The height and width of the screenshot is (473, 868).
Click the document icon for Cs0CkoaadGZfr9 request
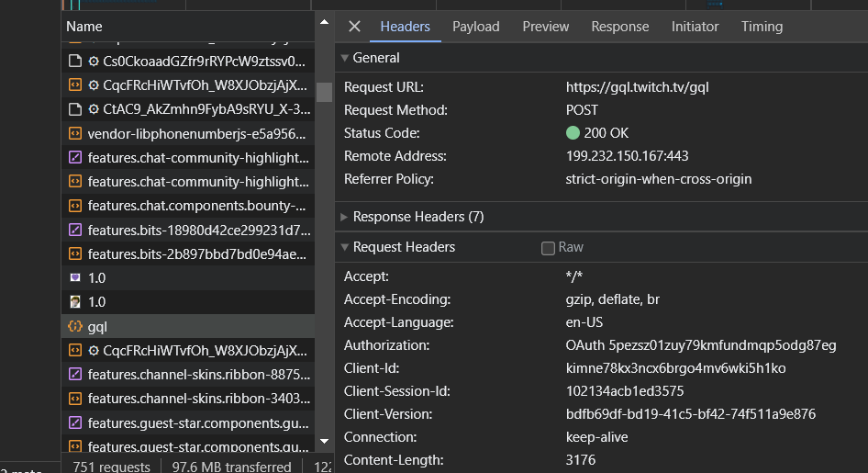[75, 62]
